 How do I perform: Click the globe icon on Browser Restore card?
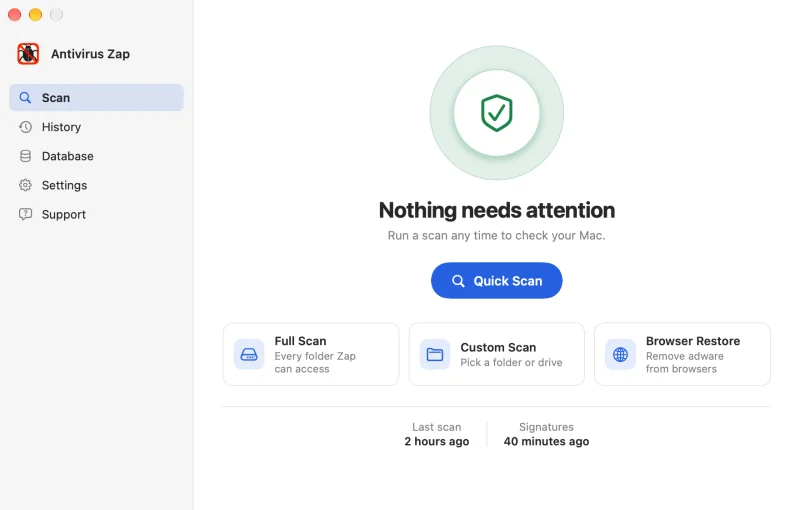coord(620,354)
